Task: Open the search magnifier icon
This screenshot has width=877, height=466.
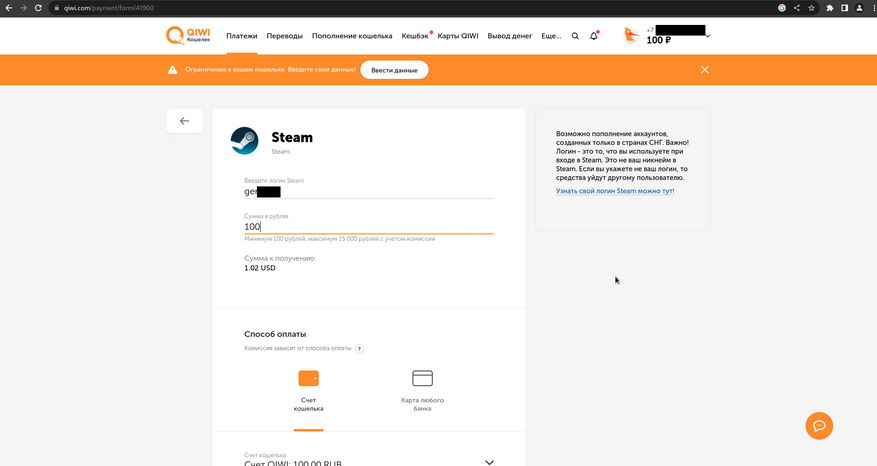Action: click(575, 36)
